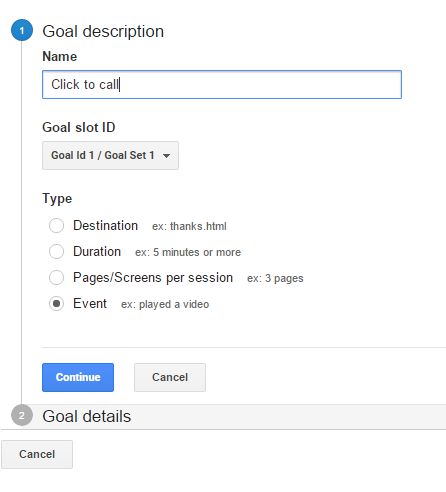Click the Duration label text
Screen dimensions: 446x492
click(97, 251)
